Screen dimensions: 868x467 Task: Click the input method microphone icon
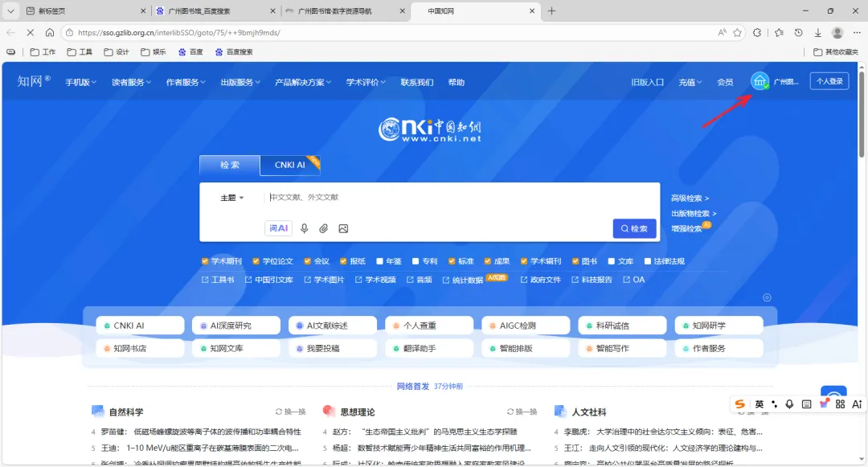tap(789, 404)
